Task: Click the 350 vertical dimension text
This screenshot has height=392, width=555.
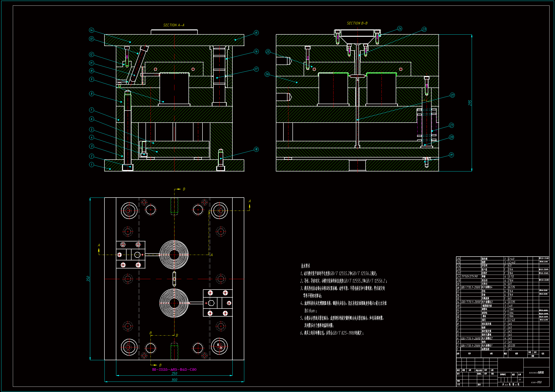Action: click(x=88, y=279)
